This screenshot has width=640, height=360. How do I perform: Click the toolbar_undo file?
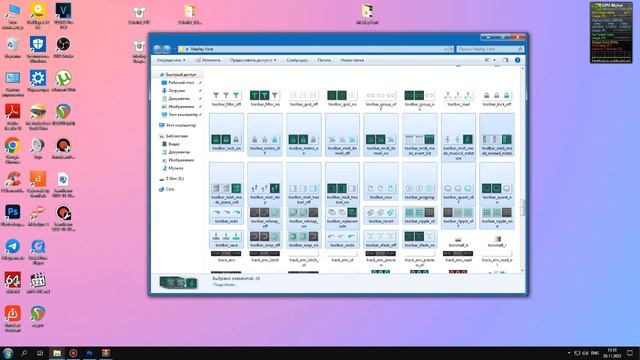(x=342, y=240)
